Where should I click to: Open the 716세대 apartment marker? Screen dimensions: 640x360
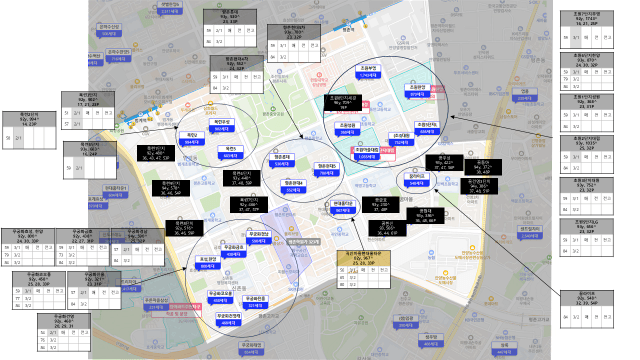point(118,55)
